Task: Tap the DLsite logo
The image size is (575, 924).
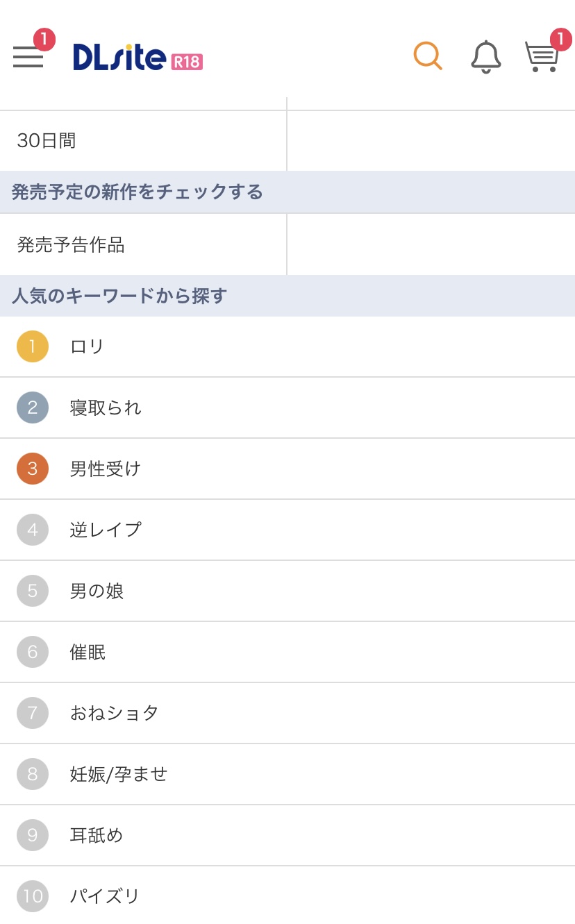Action: [119, 58]
